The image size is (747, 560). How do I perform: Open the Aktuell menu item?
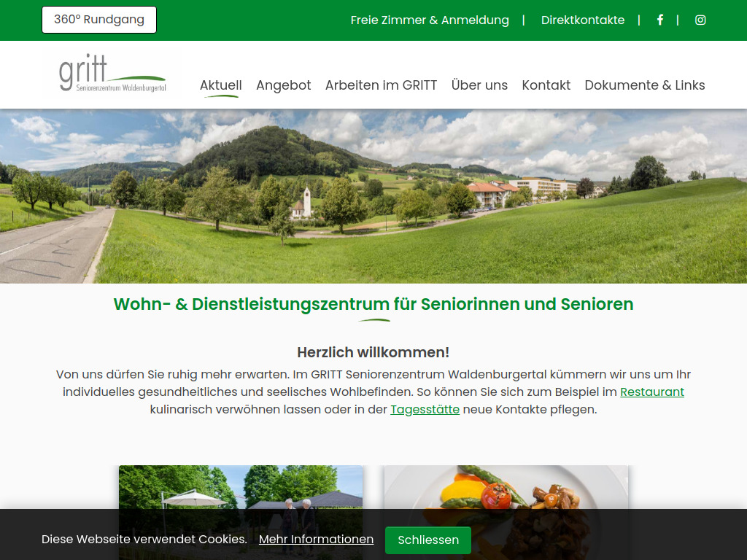pos(221,85)
